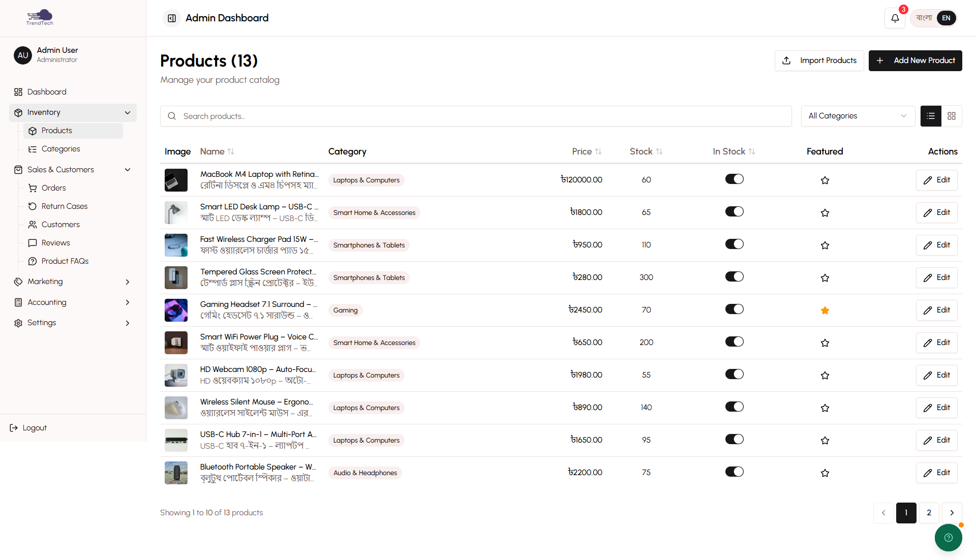Toggle In Stock for Smart LED Desk Lamp
The image size is (976, 560).
point(734,212)
